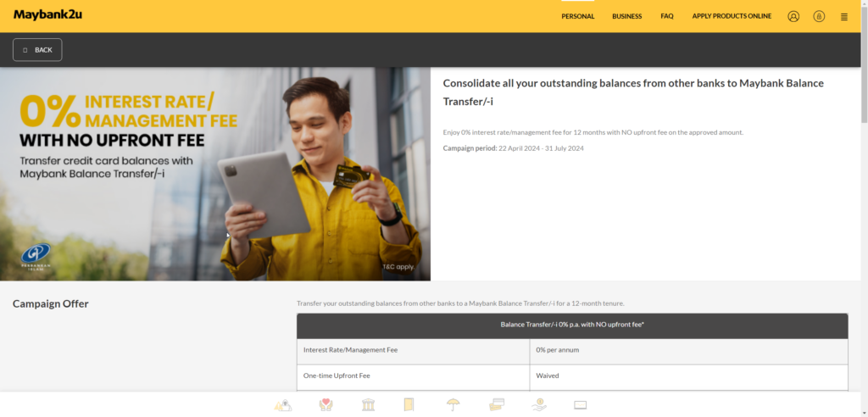This screenshot has width=868, height=417.
Task: Open the FAQ menu item
Action: click(x=666, y=16)
